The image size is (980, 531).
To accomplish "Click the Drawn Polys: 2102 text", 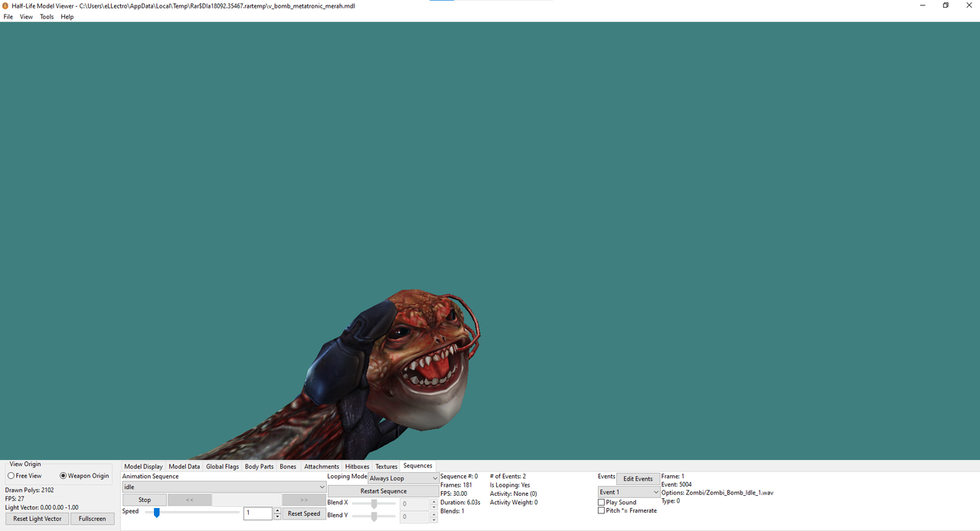I will coord(29,490).
